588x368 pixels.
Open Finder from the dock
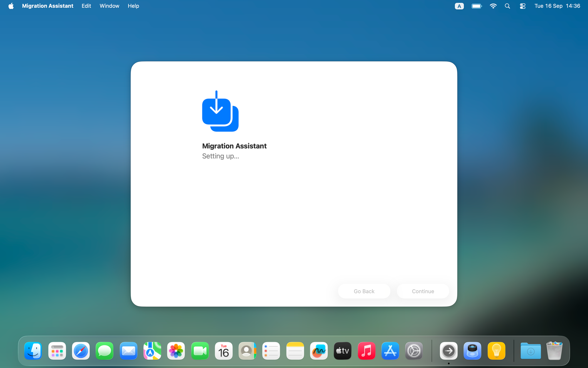tap(33, 351)
